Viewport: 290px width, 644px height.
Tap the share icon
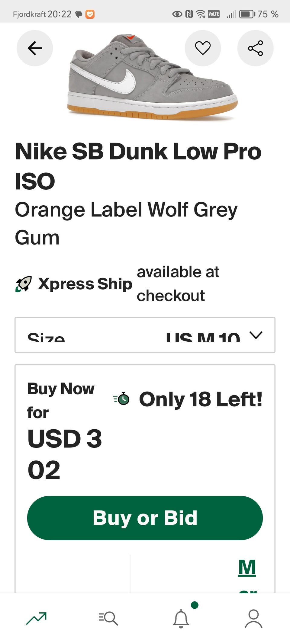coord(255,48)
